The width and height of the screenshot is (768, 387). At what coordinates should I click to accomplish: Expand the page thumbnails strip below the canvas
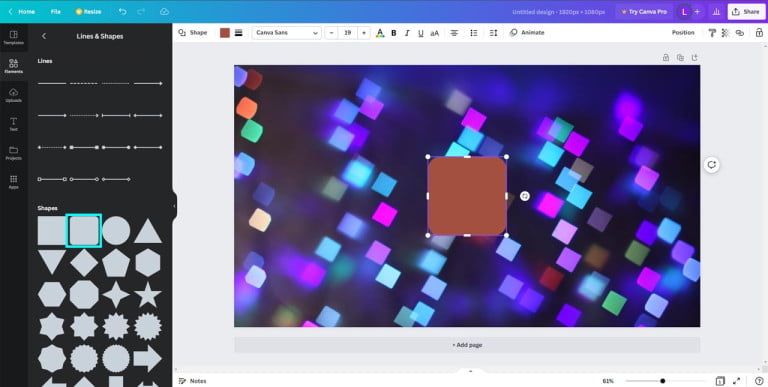pyautogui.click(x=470, y=371)
